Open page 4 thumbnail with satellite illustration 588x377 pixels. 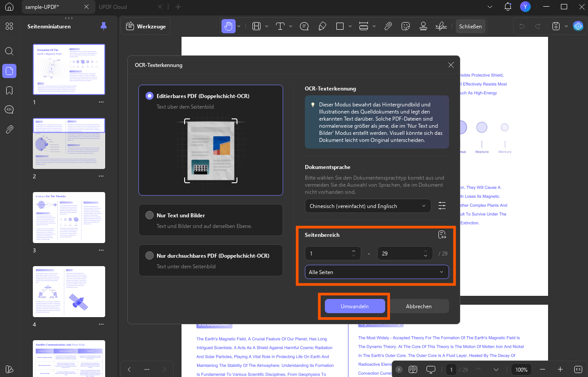tap(69, 291)
